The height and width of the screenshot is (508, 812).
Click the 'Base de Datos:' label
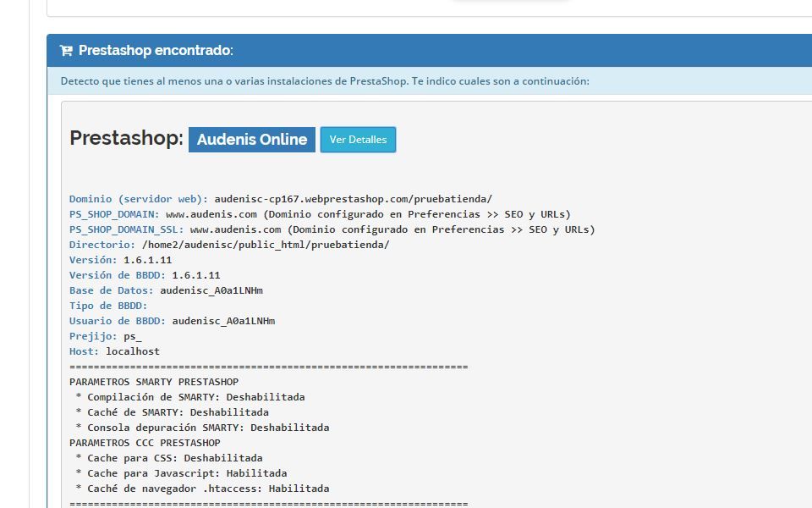pos(112,290)
